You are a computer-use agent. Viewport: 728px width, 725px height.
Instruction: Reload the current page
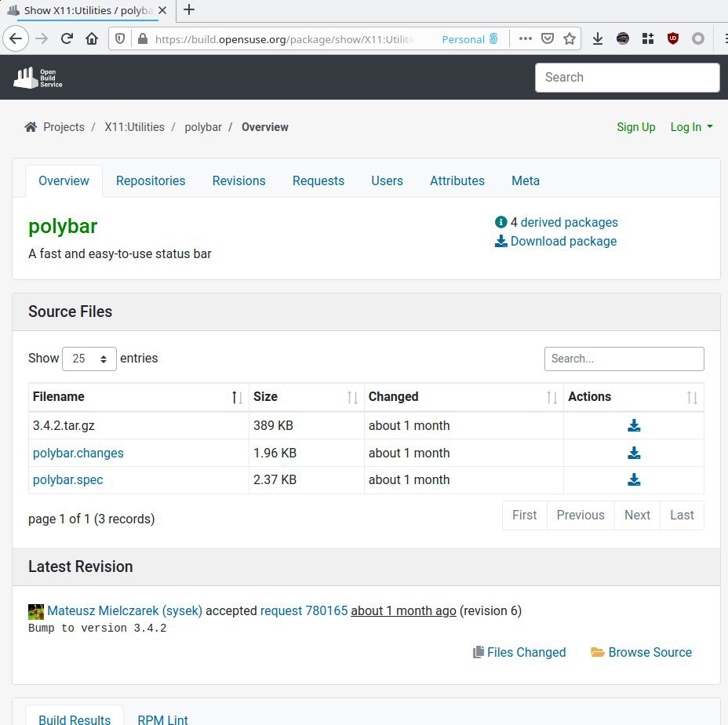pos(67,38)
